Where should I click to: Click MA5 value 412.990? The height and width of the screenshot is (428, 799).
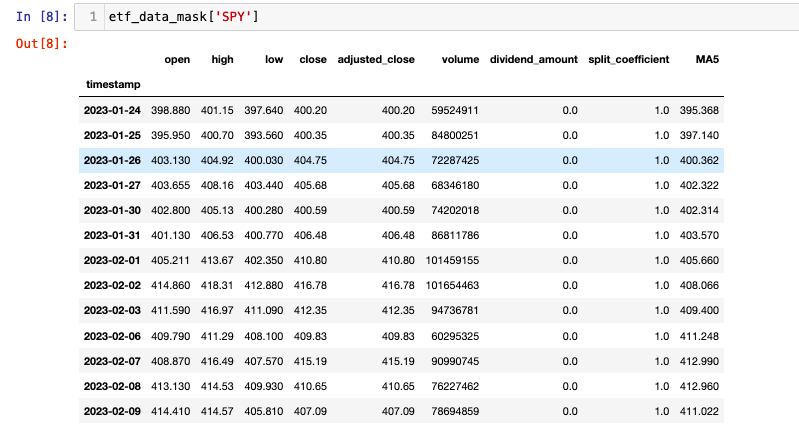pyautogui.click(x=699, y=361)
